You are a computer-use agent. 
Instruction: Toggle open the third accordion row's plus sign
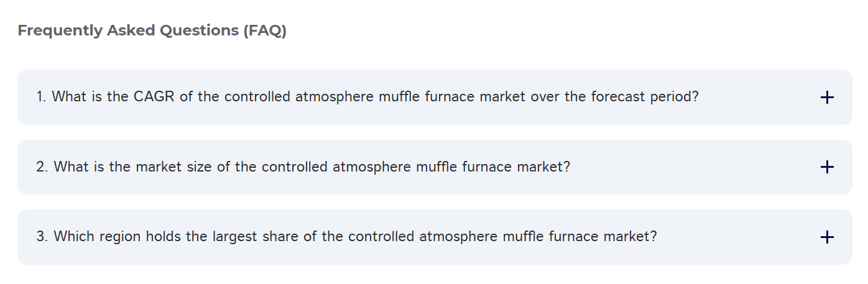(827, 237)
